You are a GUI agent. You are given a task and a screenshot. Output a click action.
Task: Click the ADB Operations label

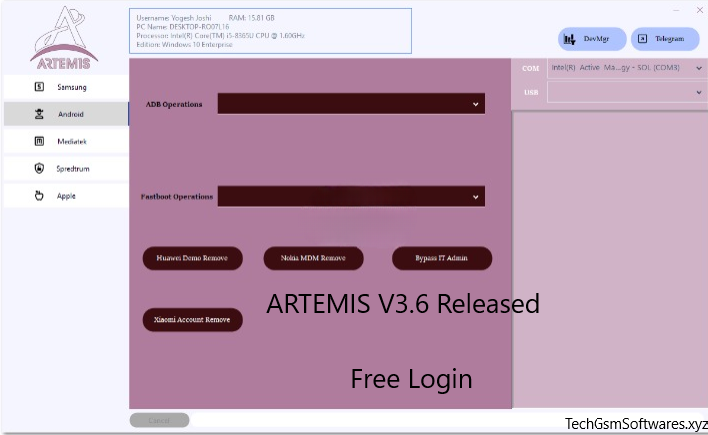(x=174, y=104)
